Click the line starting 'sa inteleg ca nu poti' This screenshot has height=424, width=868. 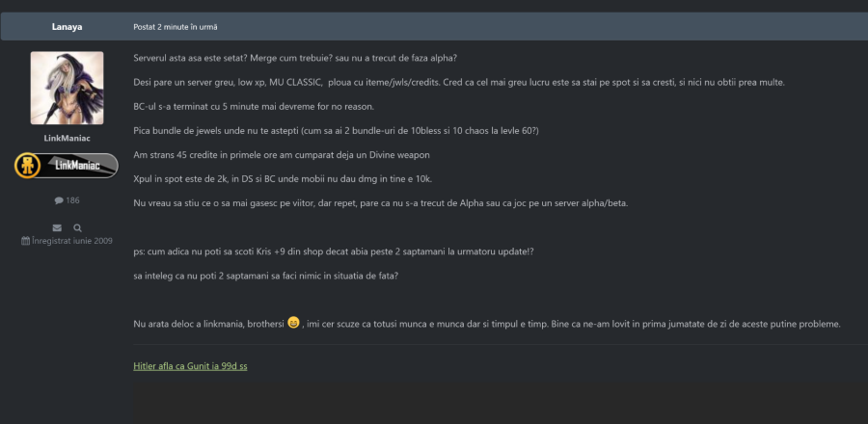(265, 276)
